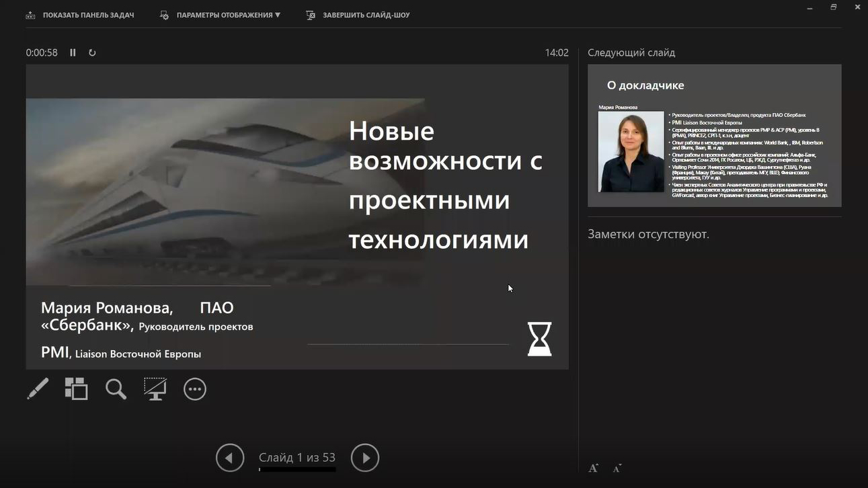Click the 'Слайд 1 из 53' counter
This screenshot has width=868, height=488.
tap(297, 458)
